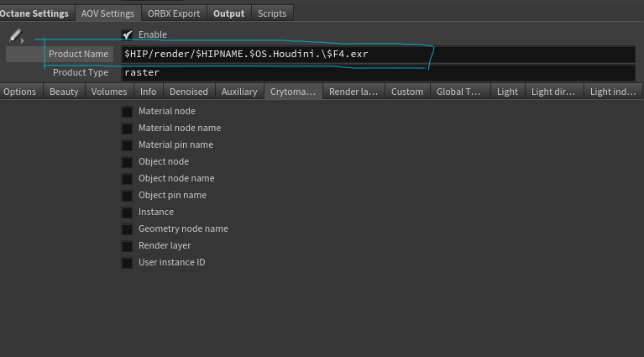Tick the Object node checkbox
644x357 pixels.
pyautogui.click(x=128, y=162)
